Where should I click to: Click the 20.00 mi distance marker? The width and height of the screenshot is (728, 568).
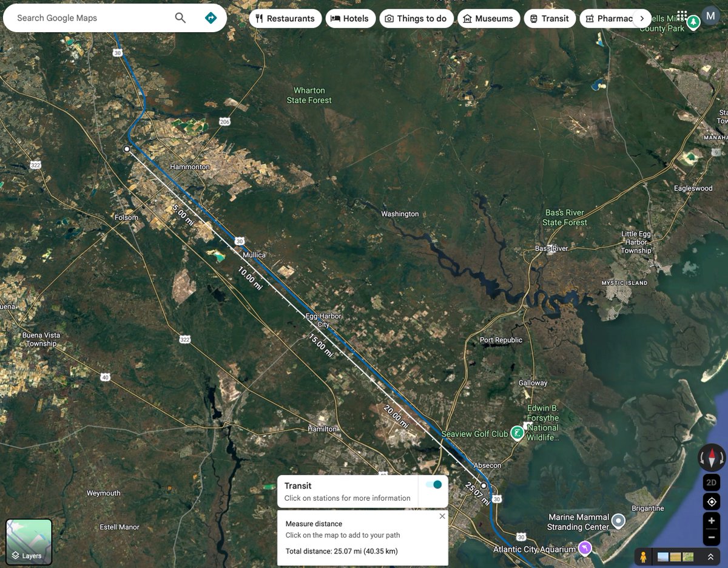coord(396,417)
